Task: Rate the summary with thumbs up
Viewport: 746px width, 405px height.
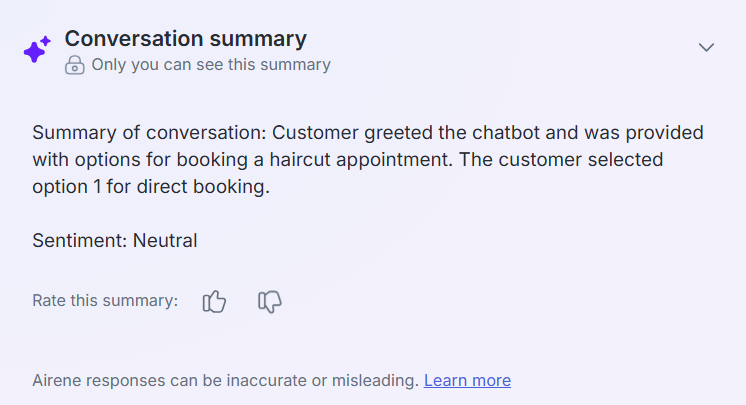Action: point(214,301)
